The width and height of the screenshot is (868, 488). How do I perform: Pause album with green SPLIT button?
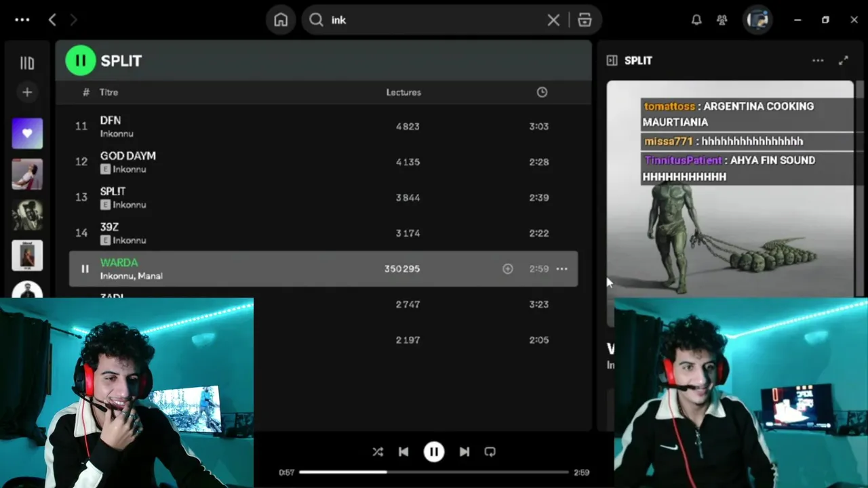pyautogui.click(x=81, y=60)
